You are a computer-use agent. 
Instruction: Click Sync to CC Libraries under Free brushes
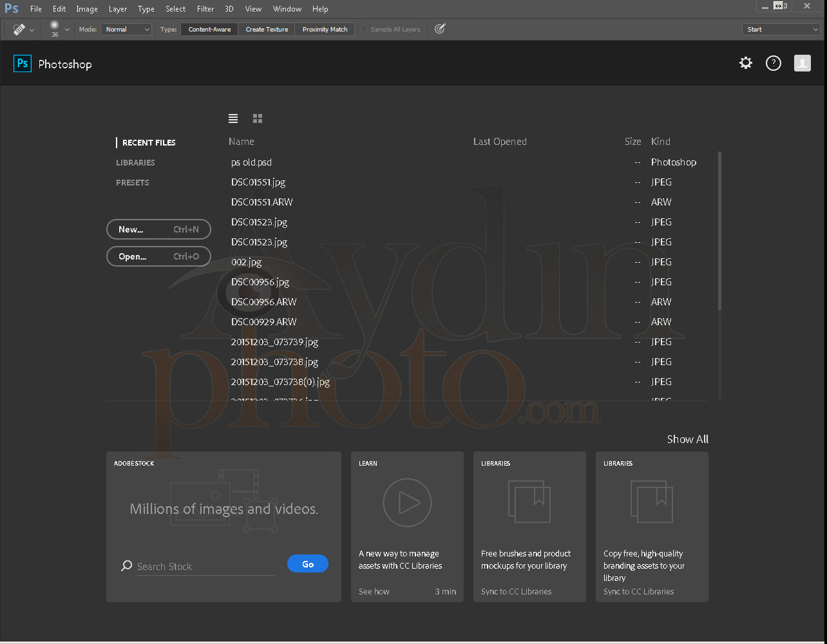pos(517,591)
